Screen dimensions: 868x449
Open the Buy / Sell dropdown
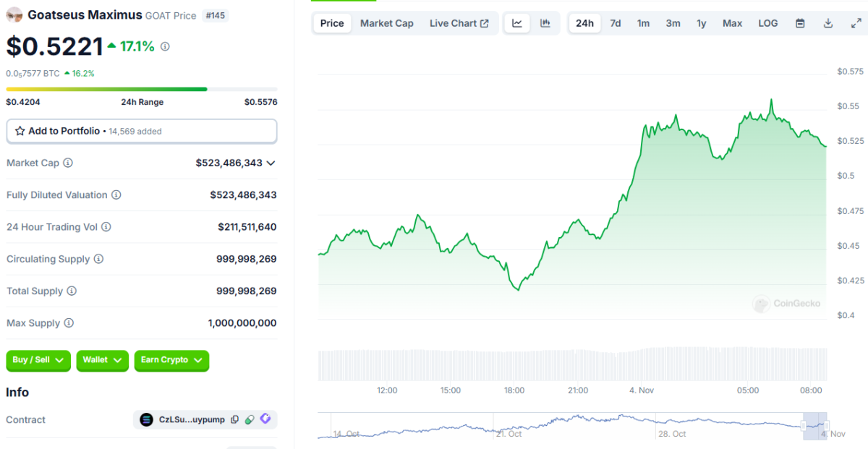click(39, 360)
